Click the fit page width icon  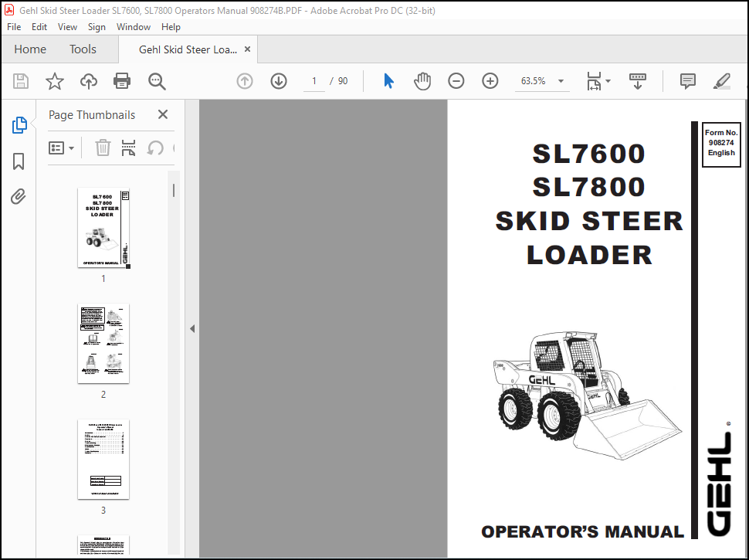pos(594,81)
